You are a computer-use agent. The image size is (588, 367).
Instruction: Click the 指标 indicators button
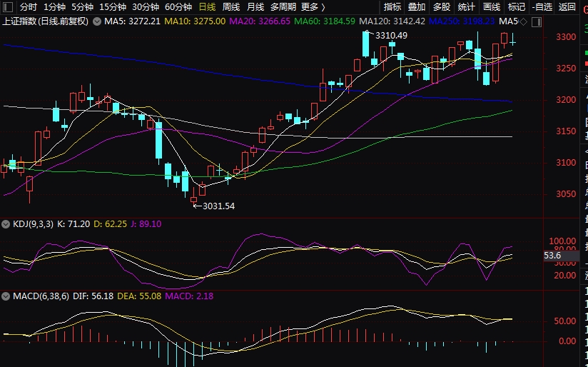(392, 7)
